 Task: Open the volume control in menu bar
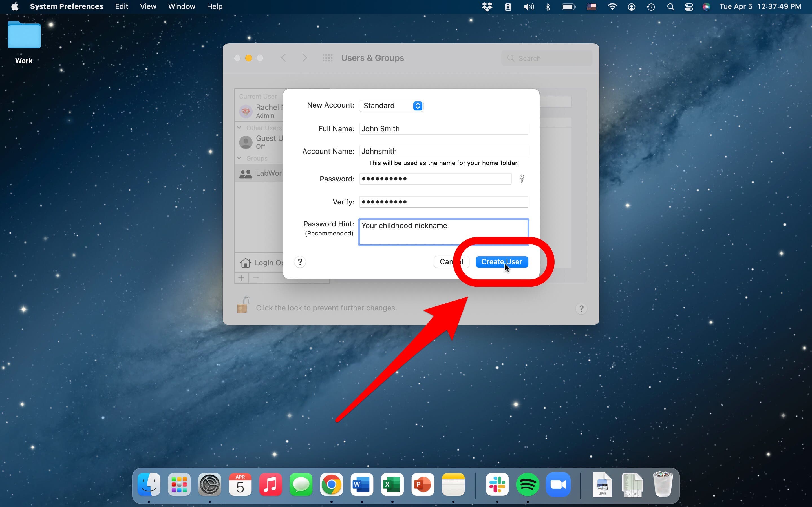tap(528, 7)
